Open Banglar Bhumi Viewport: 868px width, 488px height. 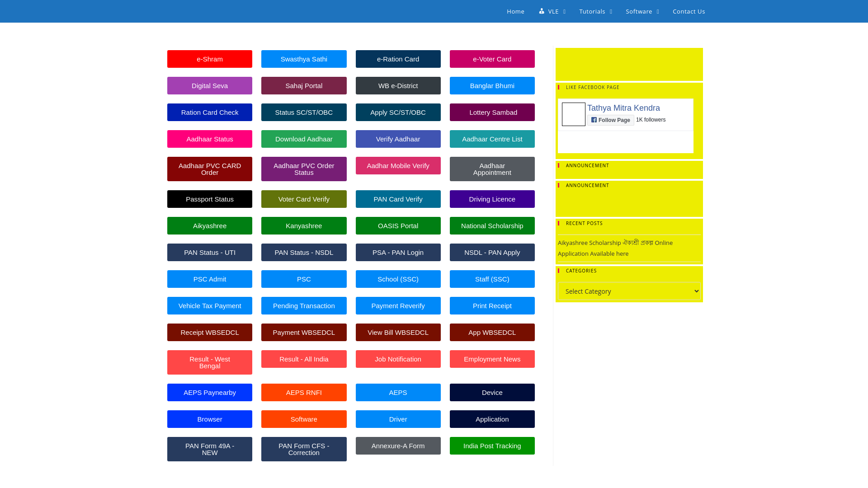click(492, 86)
